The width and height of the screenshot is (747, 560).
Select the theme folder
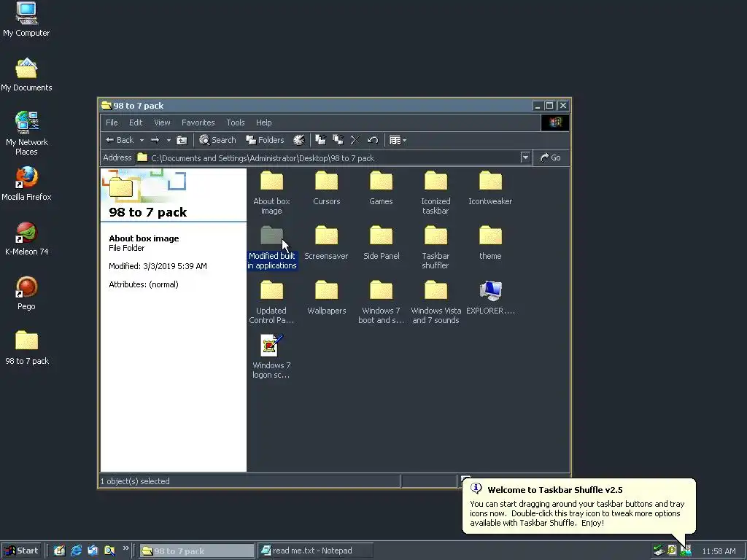click(490, 243)
